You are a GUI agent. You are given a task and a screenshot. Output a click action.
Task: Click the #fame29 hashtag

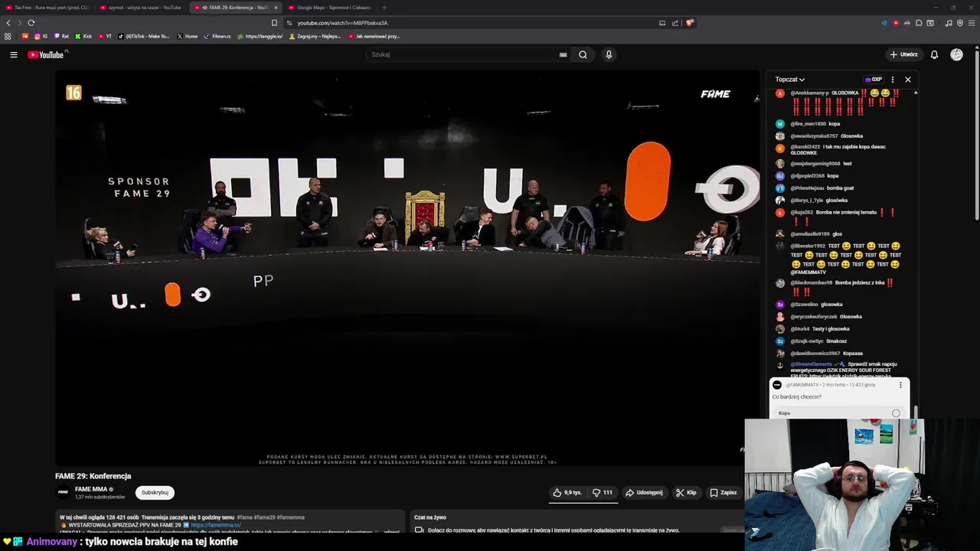coord(264,517)
